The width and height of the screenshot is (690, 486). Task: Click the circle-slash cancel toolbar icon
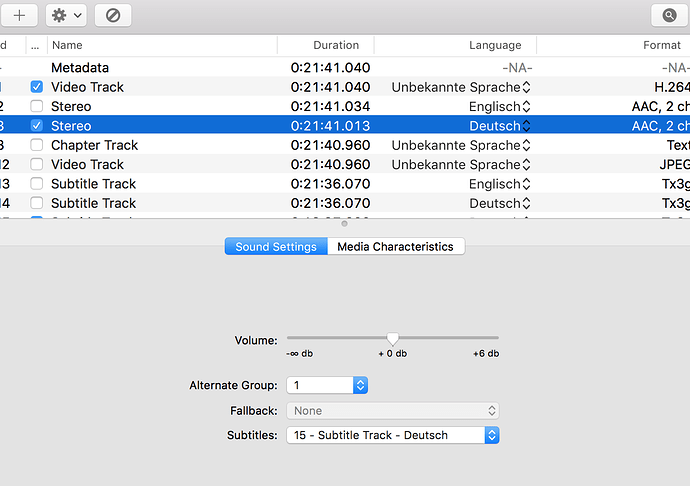(113, 15)
